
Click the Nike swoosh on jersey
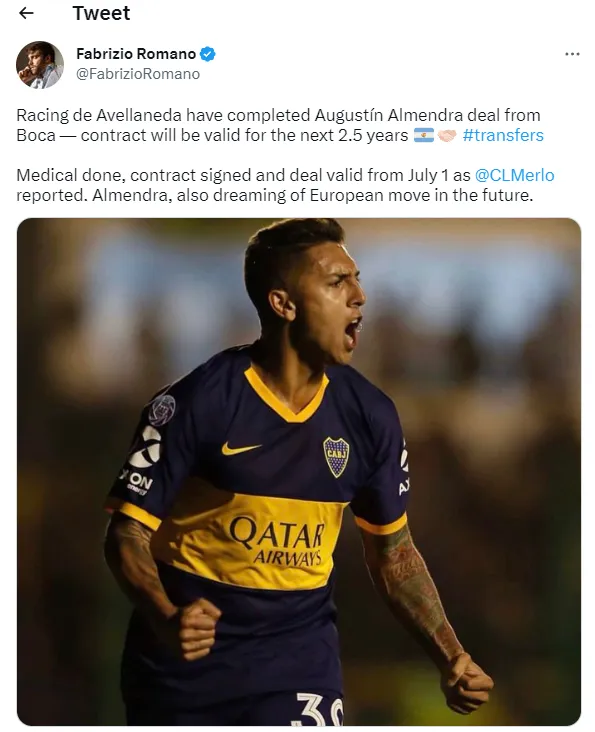[x=240, y=448]
